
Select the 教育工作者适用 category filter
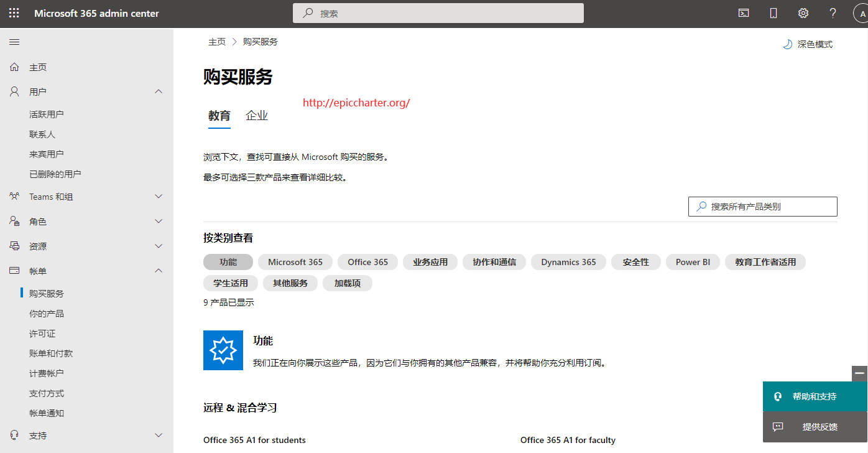pyautogui.click(x=765, y=262)
